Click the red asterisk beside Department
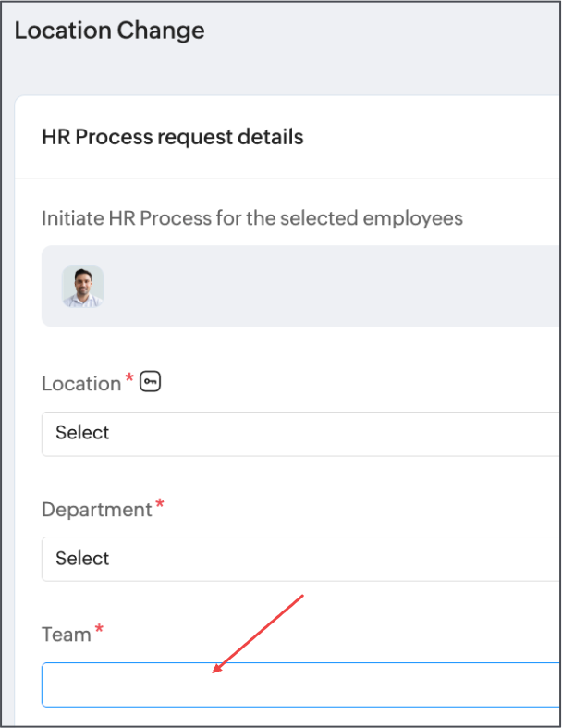The image size is (562, 728). point(160,503)
